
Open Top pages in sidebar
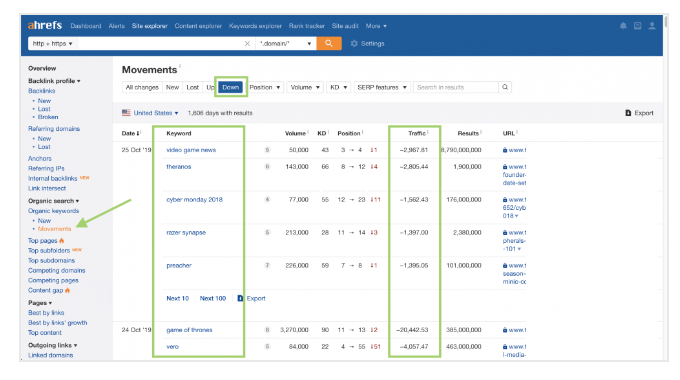[x=43, y=241]
